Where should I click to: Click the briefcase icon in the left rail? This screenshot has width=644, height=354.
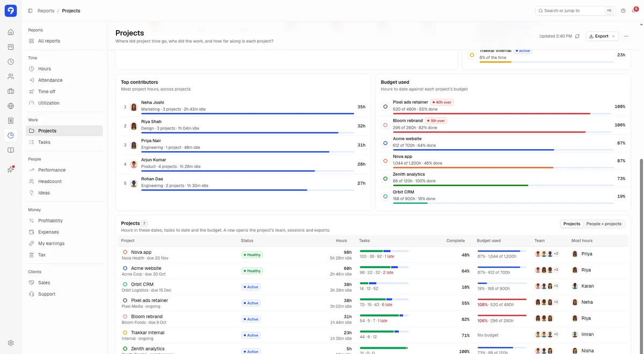(11, 91)
